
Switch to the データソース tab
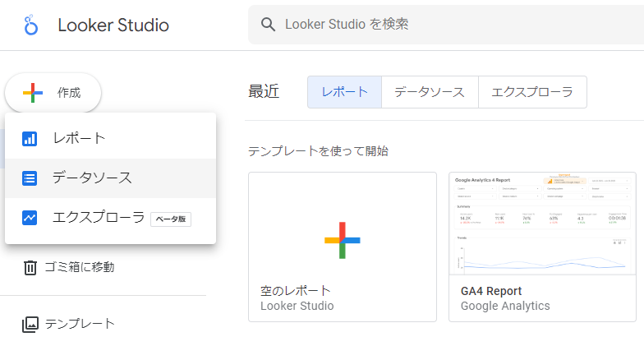coord(430,92)
